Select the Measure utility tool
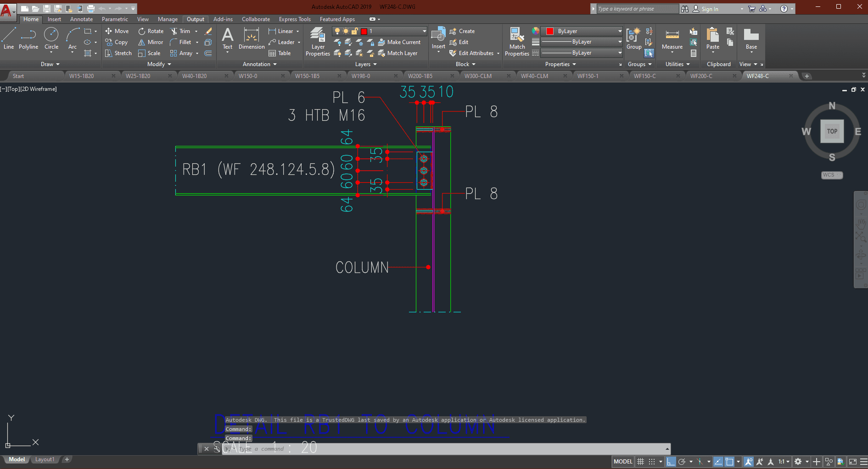 tap(672, 39)
